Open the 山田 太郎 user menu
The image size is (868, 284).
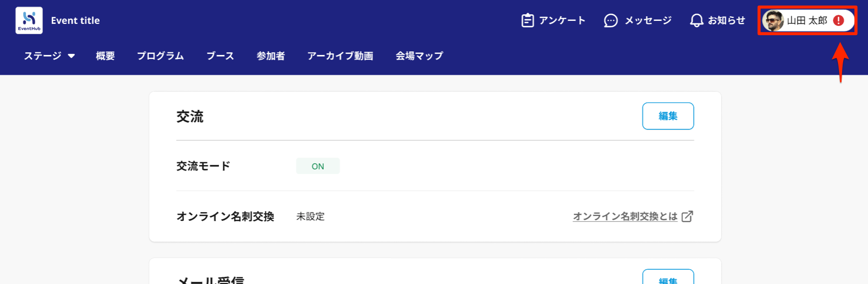[x=808, y=20]
